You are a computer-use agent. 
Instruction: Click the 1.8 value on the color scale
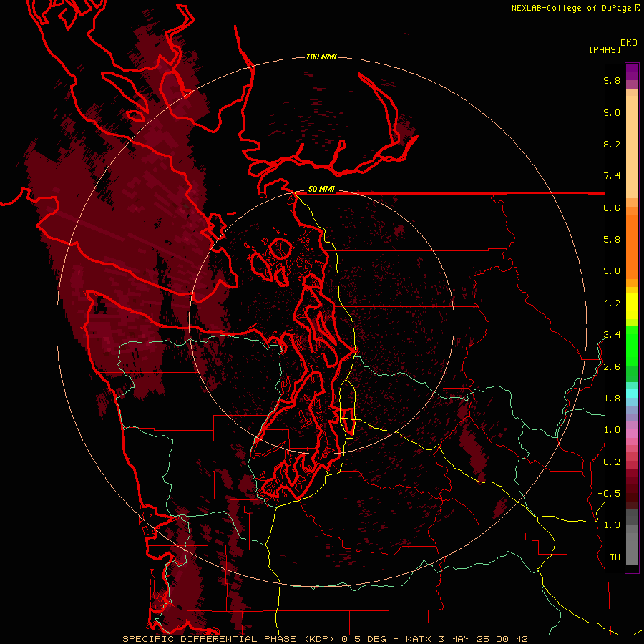click(x=612, y=399)
